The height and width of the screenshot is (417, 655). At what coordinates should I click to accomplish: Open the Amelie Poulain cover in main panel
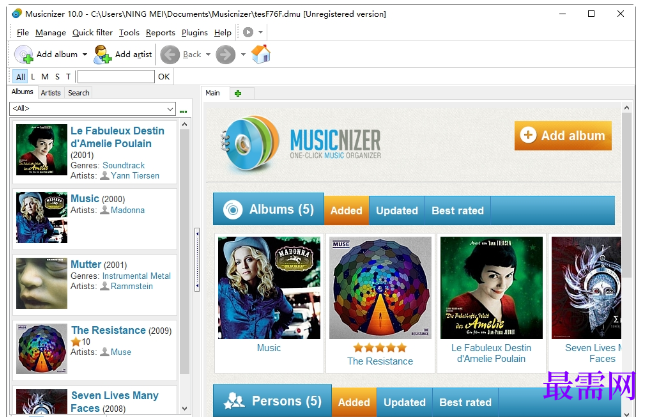point(491,288)
